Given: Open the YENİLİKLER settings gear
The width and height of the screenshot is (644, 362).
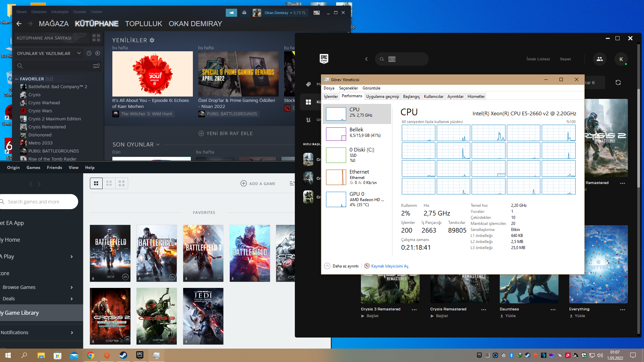Looking at the screenshot, I should [152, 40].
